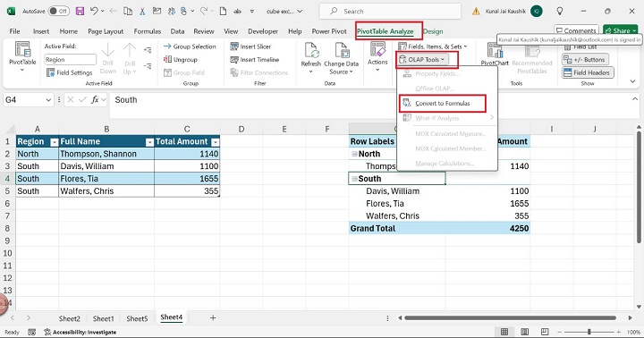This screenshot has width=644, height=338.
Task: Open Fields, Items, & Sets dropdown
Action: (x=433, y=46)
